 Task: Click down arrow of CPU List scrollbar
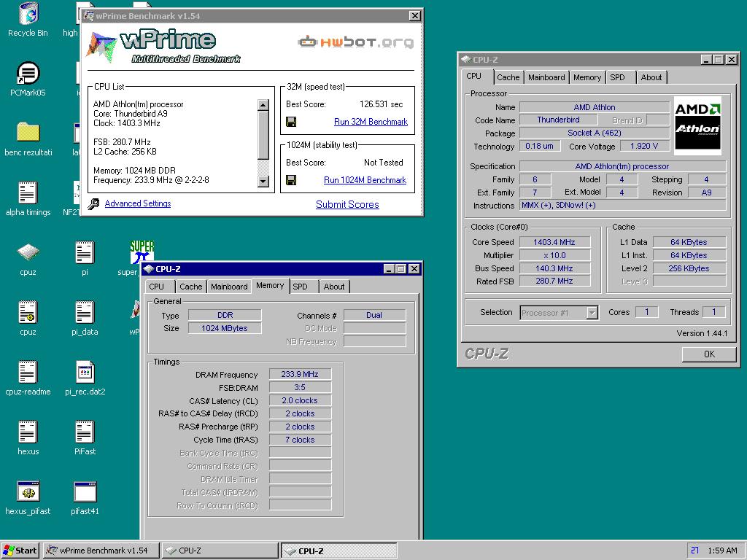click(x=263, y=181)
